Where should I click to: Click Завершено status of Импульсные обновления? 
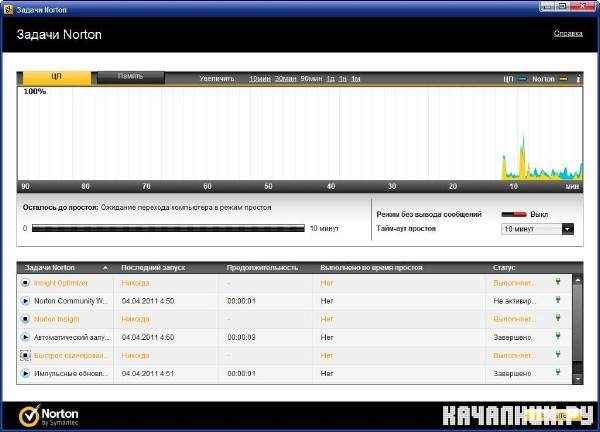coord(512,373)
